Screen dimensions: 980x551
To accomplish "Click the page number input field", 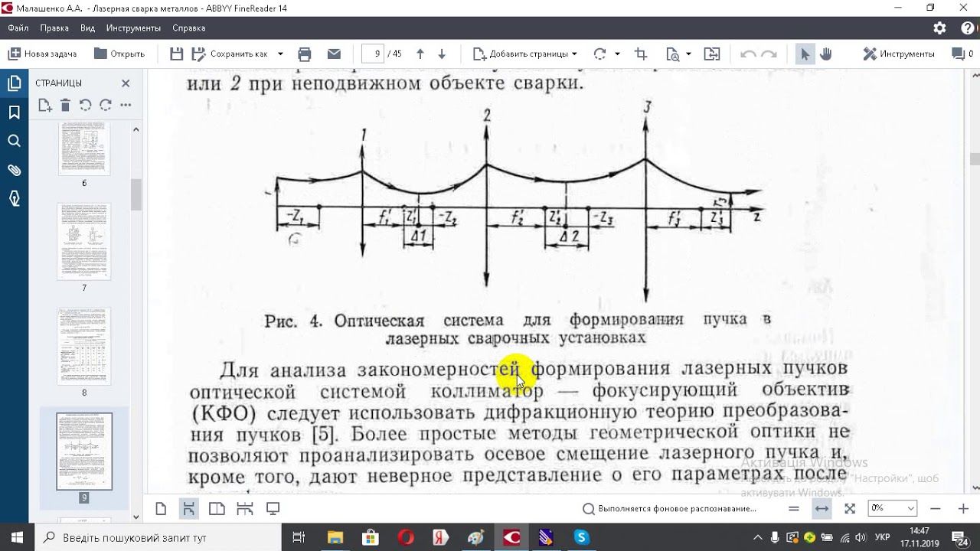I will [374, 54].
